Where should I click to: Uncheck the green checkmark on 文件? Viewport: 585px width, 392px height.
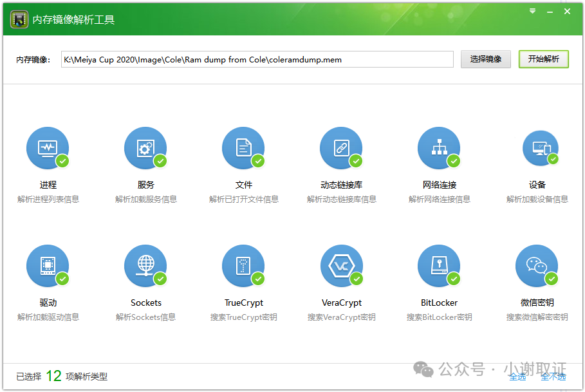[x=258, y=161]
